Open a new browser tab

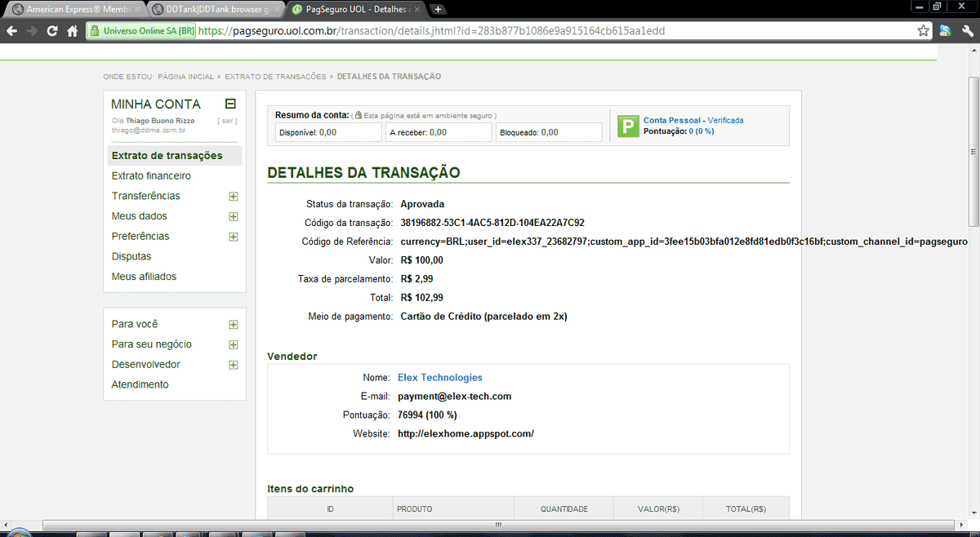click(439, 10)
